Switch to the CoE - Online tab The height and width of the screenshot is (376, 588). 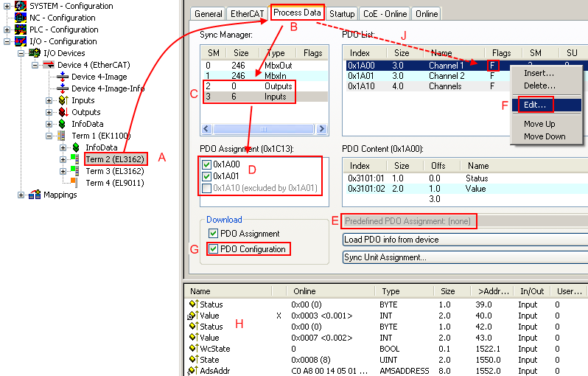pyautogui.click(x=386, y=13)
